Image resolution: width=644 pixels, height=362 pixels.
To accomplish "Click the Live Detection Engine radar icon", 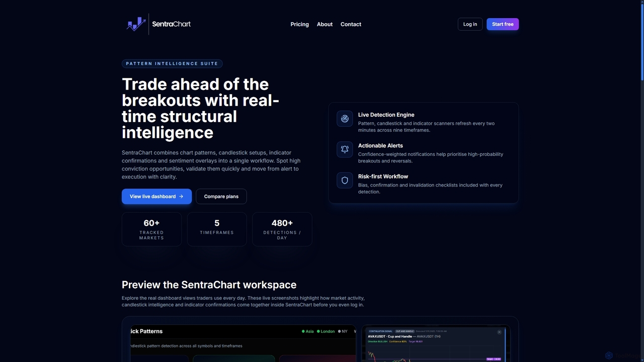I will click(x=345, y=119).
